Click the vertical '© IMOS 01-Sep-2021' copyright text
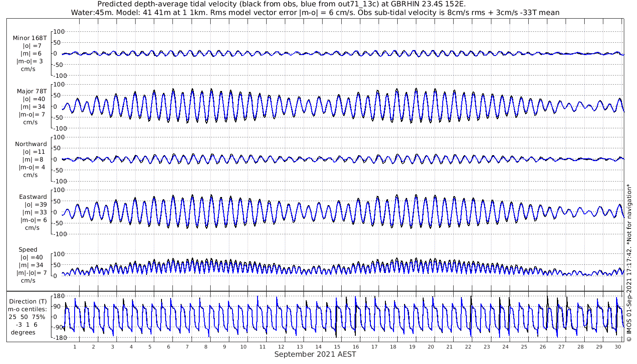Screen dimensions: 637x364 tap(629, 262)
